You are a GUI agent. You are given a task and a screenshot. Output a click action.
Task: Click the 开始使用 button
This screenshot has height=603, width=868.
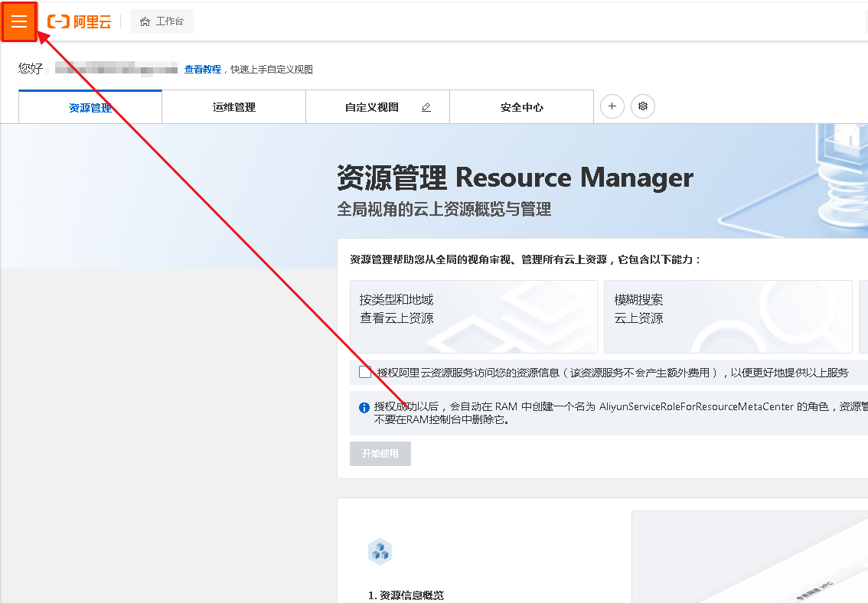(x=380, y=454)
